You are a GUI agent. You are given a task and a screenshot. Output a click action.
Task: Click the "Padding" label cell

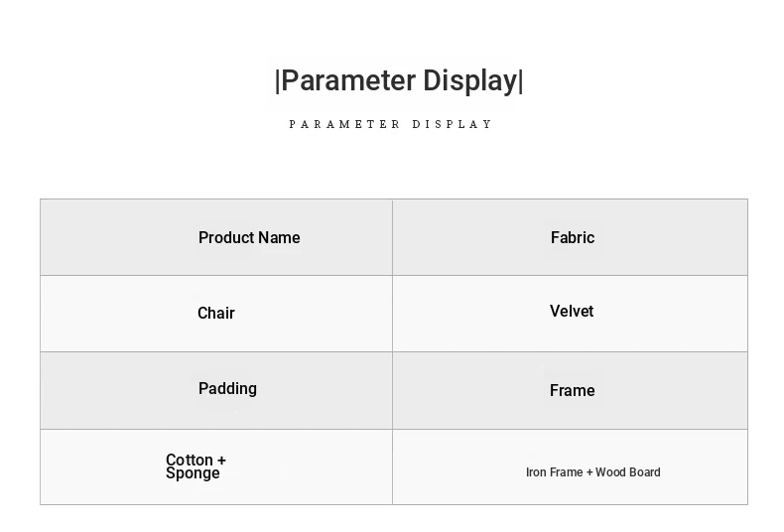(x=227, y=389)
